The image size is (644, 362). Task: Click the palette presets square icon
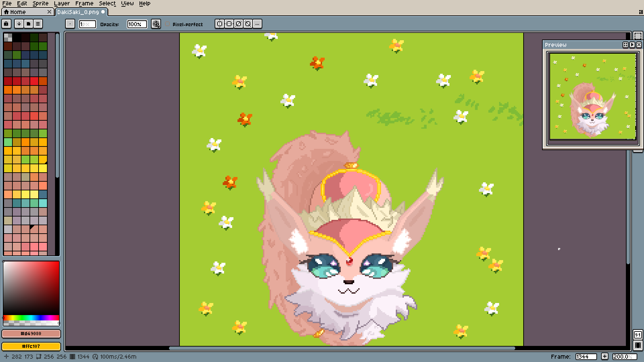(x=29, y=24)
